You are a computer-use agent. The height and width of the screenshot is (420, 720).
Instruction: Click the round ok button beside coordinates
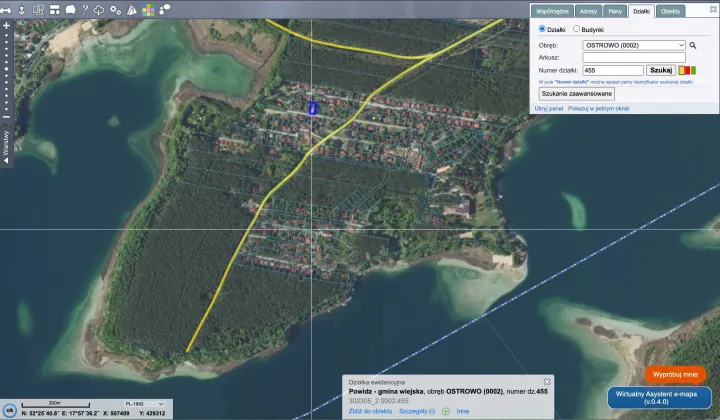point(9,410)
